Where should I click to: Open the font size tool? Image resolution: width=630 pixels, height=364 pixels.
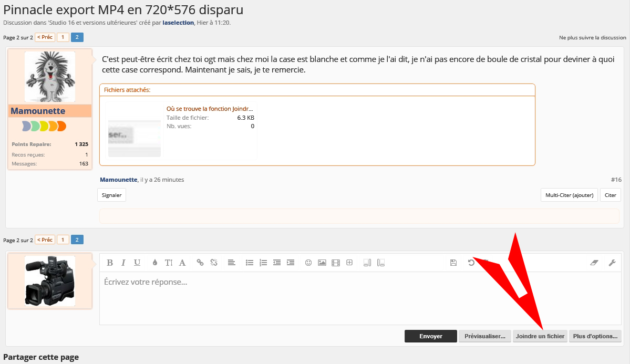coord(169,263)
